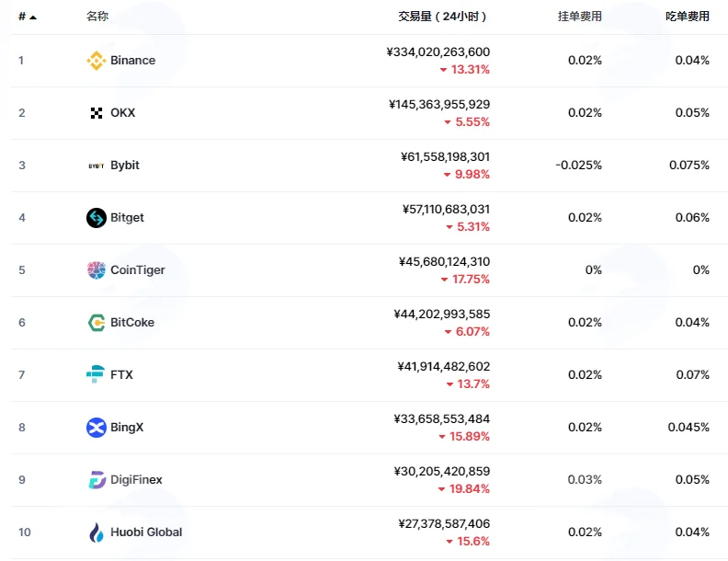
Task: Sort by 挂单费用 column header
Action: [579, 17]
